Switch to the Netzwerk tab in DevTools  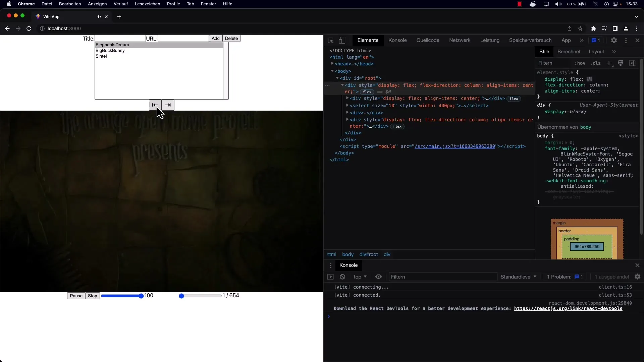click(x=460, y=40)
